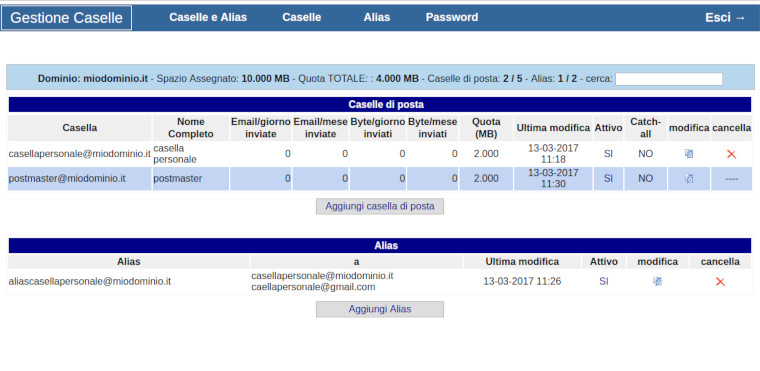Click the 'a' destination header in Alias table
The width and height of the screenshot is (760, 371).
[356, 262]
